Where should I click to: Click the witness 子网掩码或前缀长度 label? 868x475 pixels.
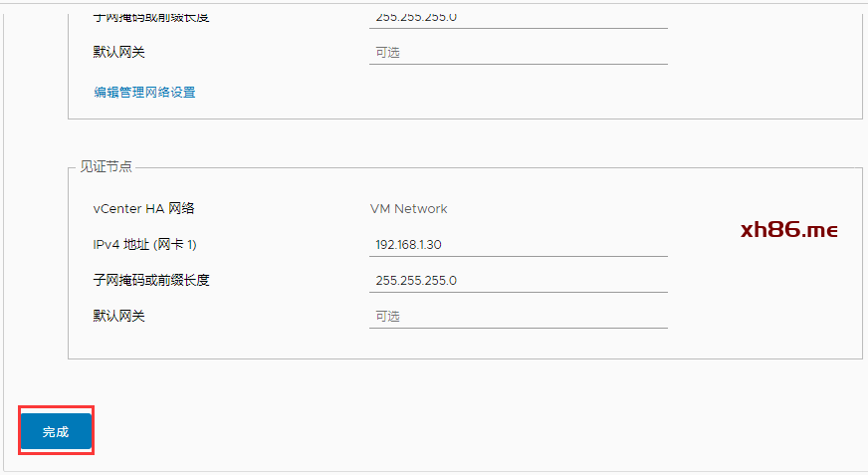(x=151, y=281)
